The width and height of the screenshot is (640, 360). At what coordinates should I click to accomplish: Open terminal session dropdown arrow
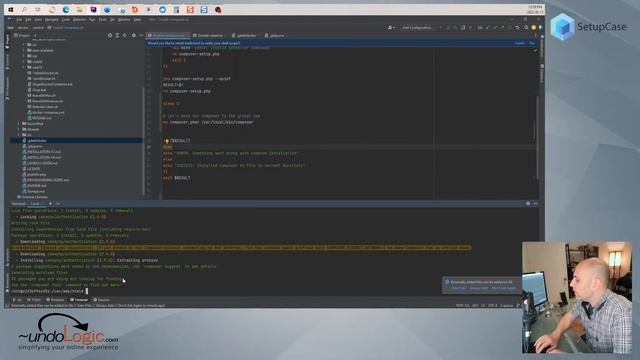coord(58,203)
